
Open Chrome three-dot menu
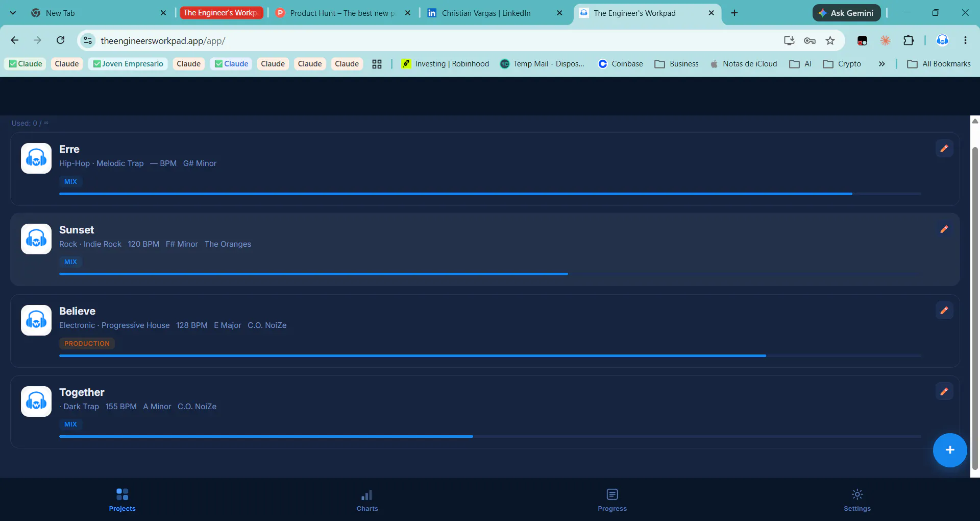[x=965, y=40]
